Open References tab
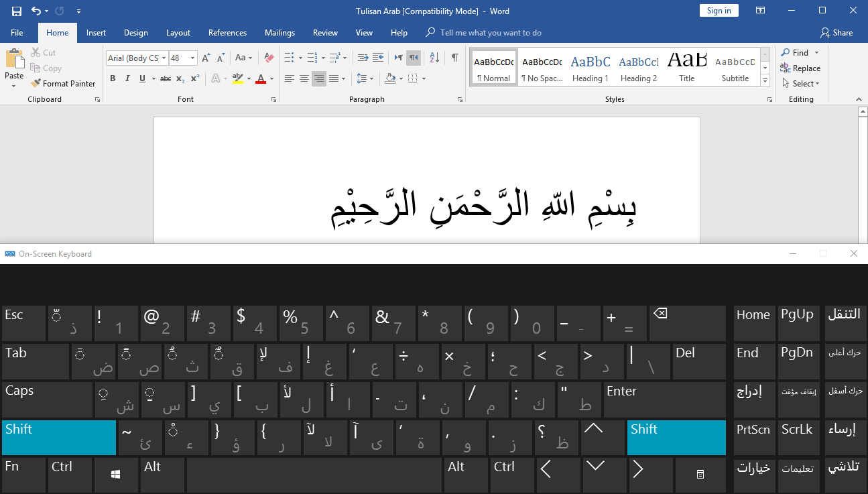Screen dimensions: 868x494 227,33
